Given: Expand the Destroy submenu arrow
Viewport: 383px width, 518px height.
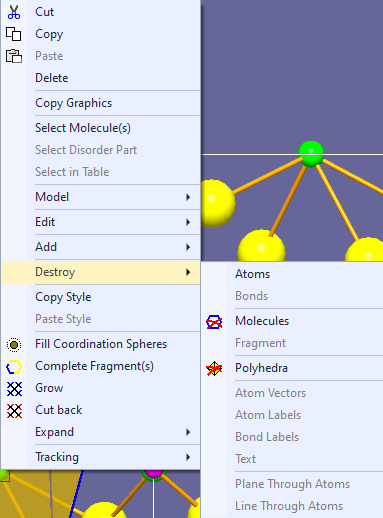Looking at the screenshot, I should click(x=188, y=272).
